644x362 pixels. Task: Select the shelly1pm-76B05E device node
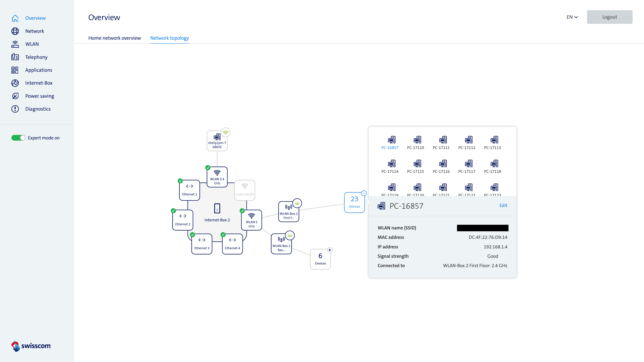217,140
